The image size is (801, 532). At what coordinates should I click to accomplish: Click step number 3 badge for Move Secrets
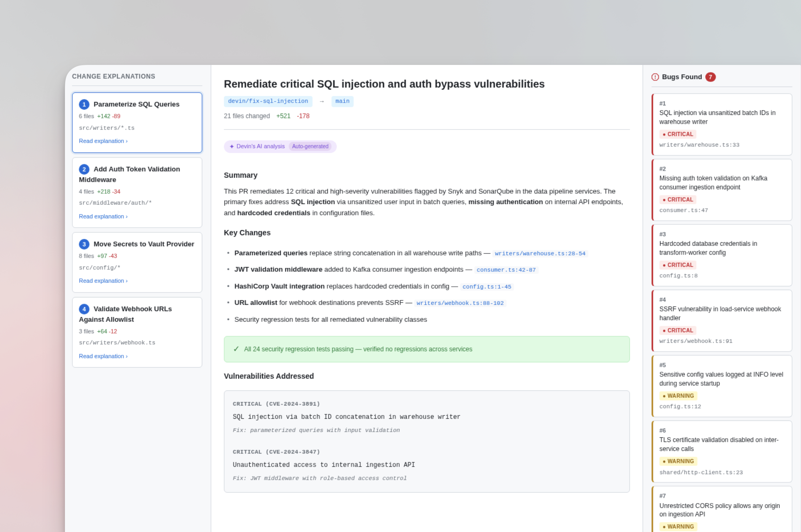tap(84, 244)
